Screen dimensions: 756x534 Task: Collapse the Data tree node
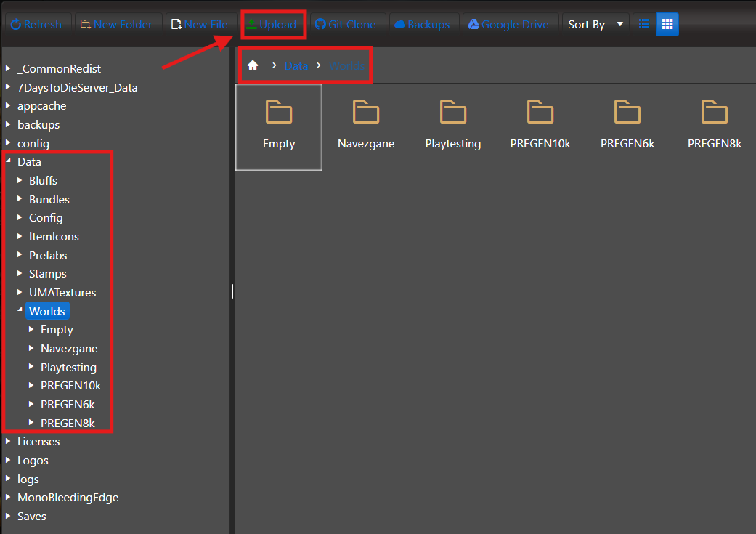tap(8, 161)
